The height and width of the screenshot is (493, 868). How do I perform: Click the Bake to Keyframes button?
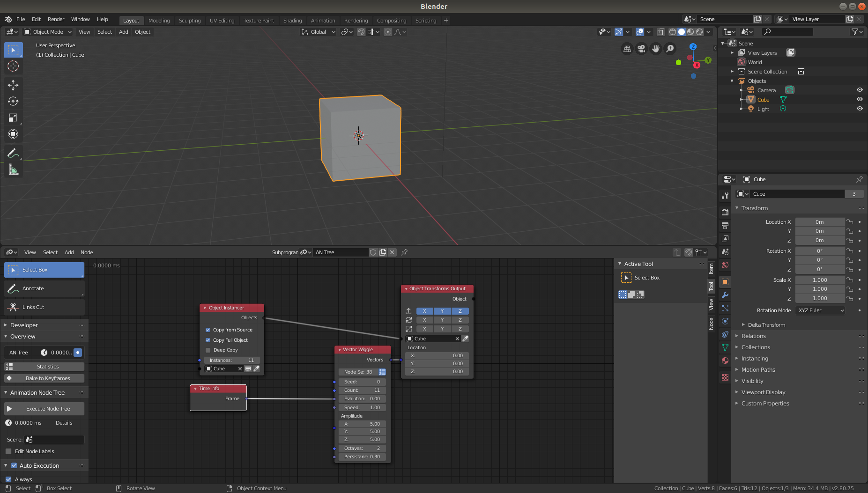(44, 378)
